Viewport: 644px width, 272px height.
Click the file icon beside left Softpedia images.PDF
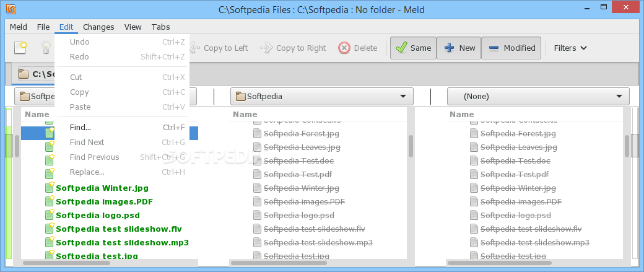pos(50,201)
